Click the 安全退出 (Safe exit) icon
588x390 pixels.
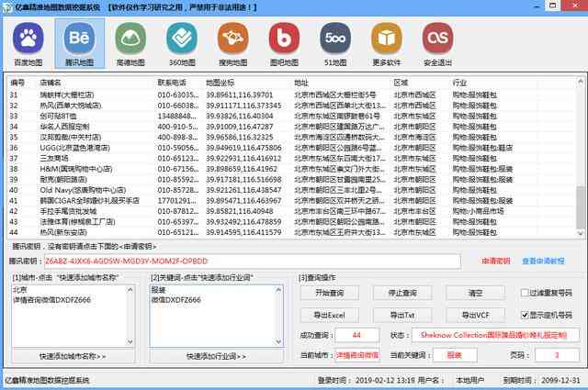pos(438,44)
